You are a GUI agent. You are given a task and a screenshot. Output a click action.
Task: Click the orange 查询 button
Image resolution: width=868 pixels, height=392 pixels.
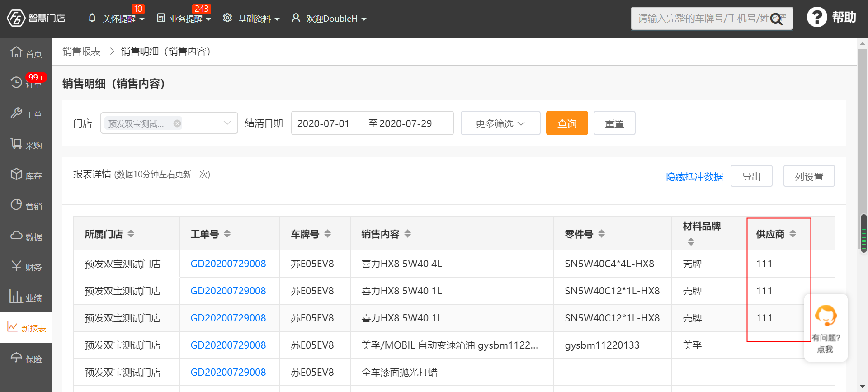pos(567,123)
